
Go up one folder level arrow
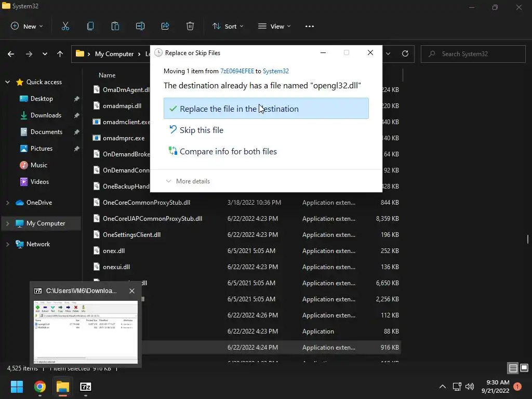pos(60,54)
